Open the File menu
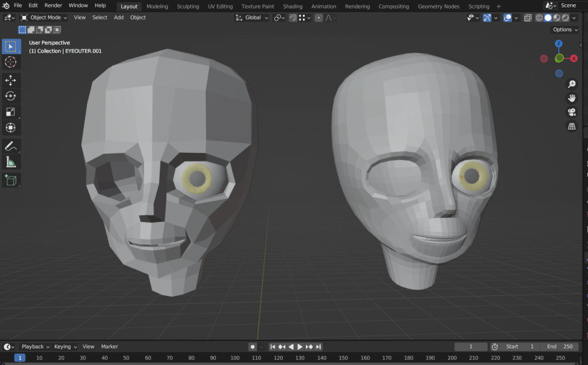The height and width of the screenshot is (365, 588). (18, 6)
